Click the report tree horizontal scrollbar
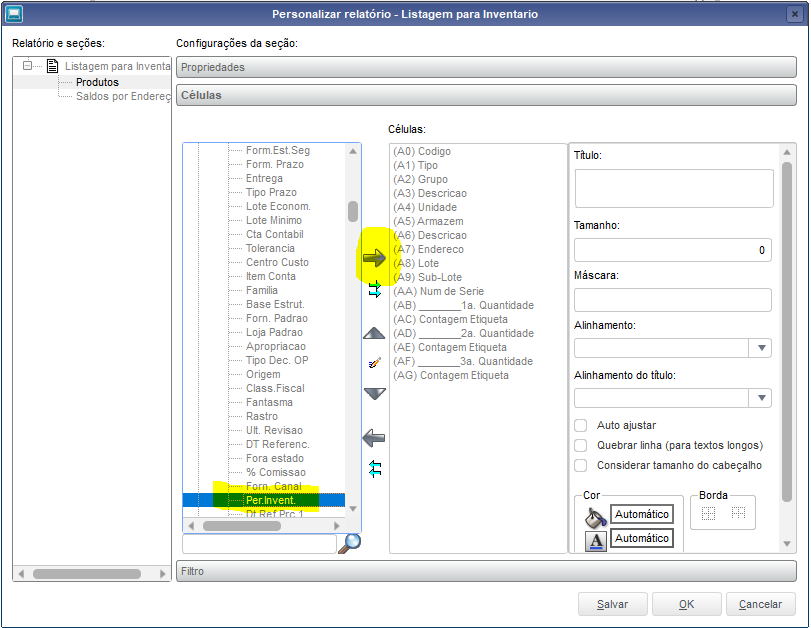The image size is (811, 628). tap(87, 574)
